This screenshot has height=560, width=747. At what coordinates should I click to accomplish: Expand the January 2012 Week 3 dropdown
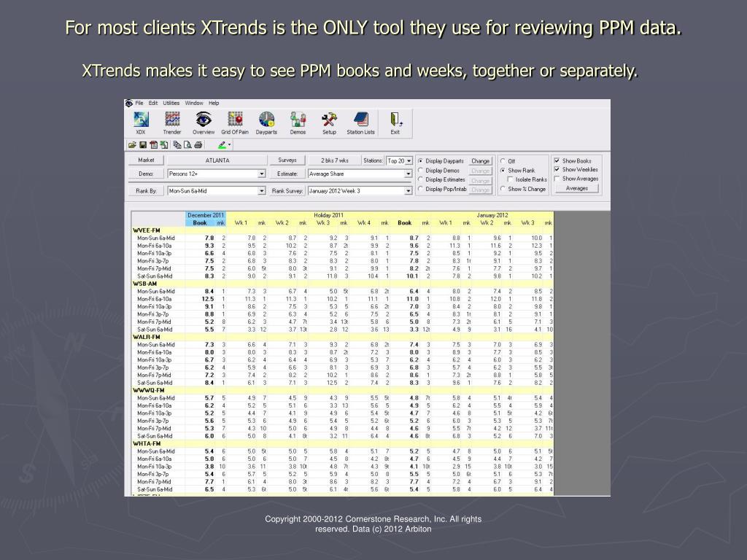409,191
